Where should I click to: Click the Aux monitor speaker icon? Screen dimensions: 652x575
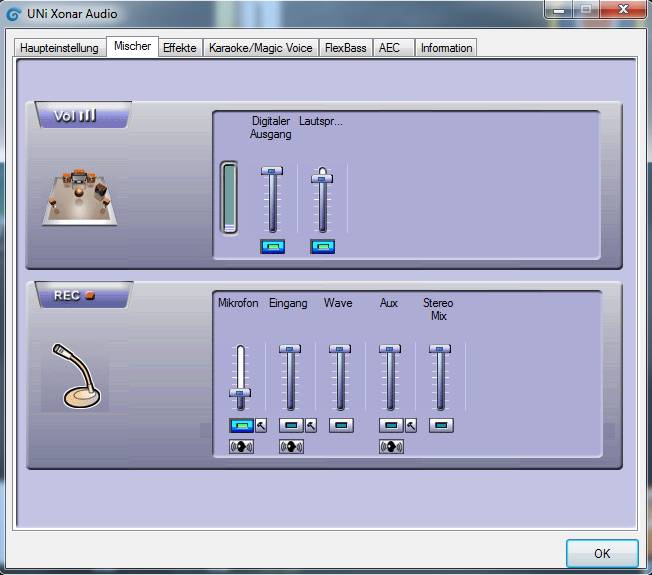coord(391,447)
